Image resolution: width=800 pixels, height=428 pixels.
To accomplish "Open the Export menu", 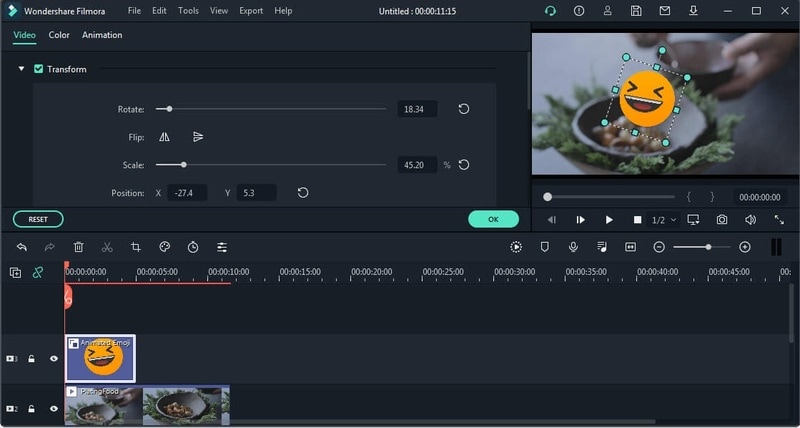I will pyautogui.click(x=251, y=11).
